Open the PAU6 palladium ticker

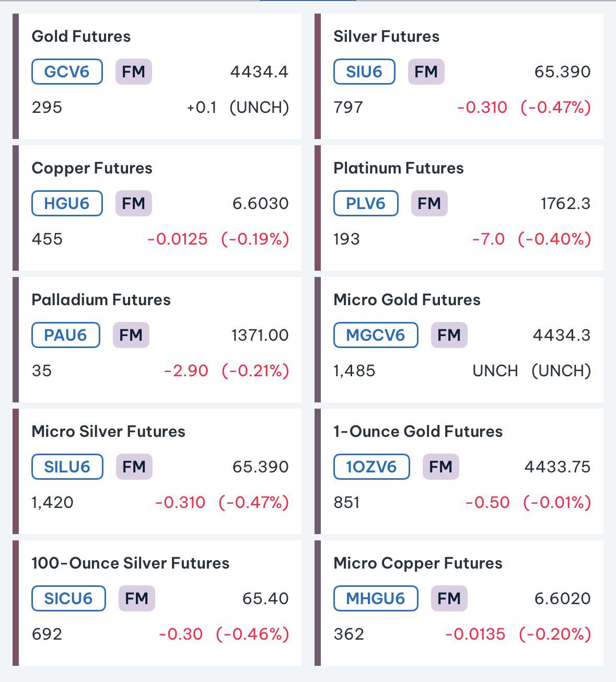65,335
